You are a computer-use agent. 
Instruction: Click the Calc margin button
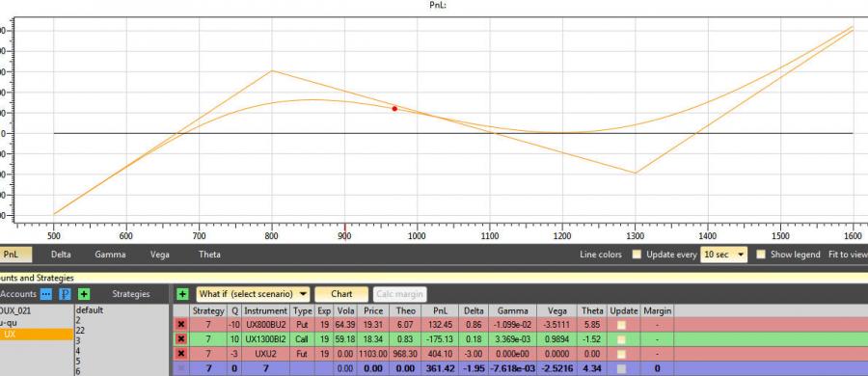[399, 294]
